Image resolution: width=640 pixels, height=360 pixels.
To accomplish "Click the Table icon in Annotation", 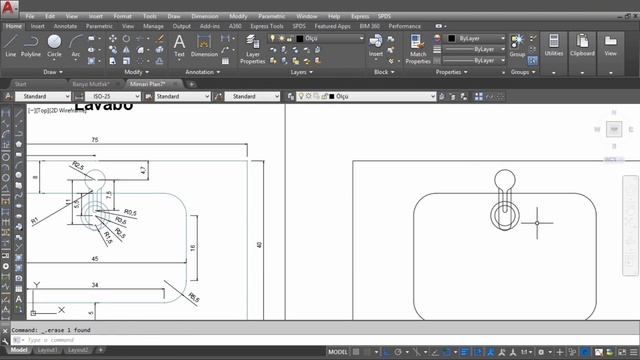I will tap(225, 61).
